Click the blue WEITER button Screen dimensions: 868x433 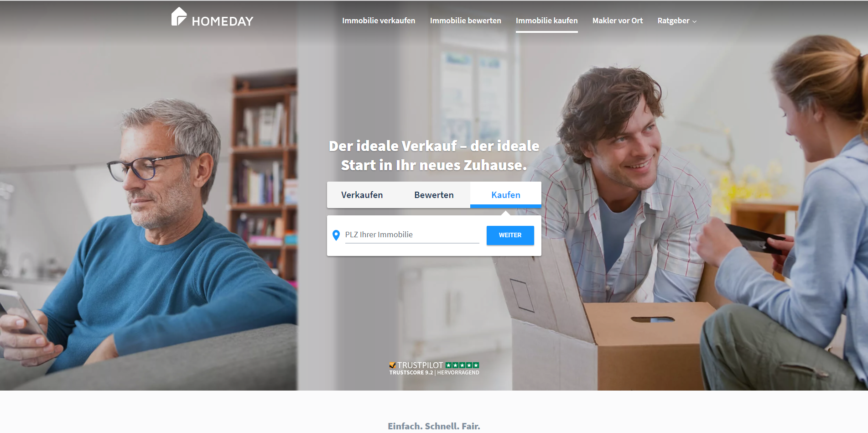tap(510, 235)
